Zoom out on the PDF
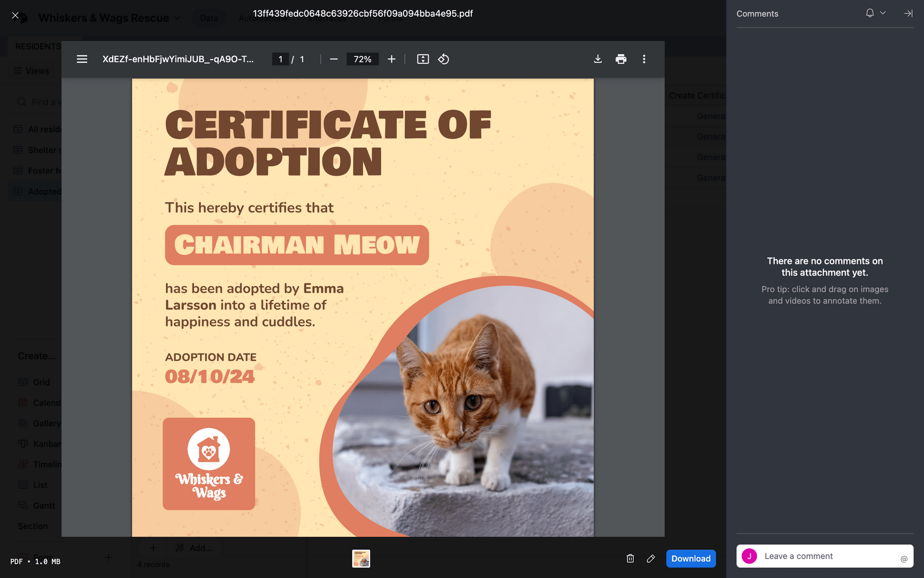 (334, 59)
